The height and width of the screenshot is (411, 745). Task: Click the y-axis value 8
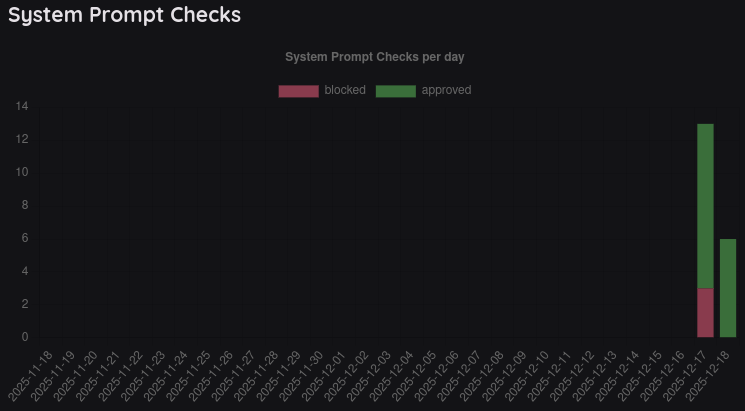[x=25, y=205]
